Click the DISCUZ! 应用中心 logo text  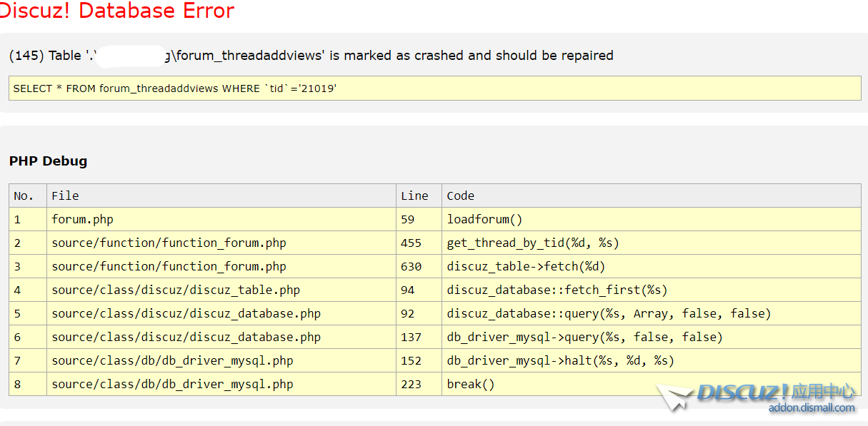[776, 392]
